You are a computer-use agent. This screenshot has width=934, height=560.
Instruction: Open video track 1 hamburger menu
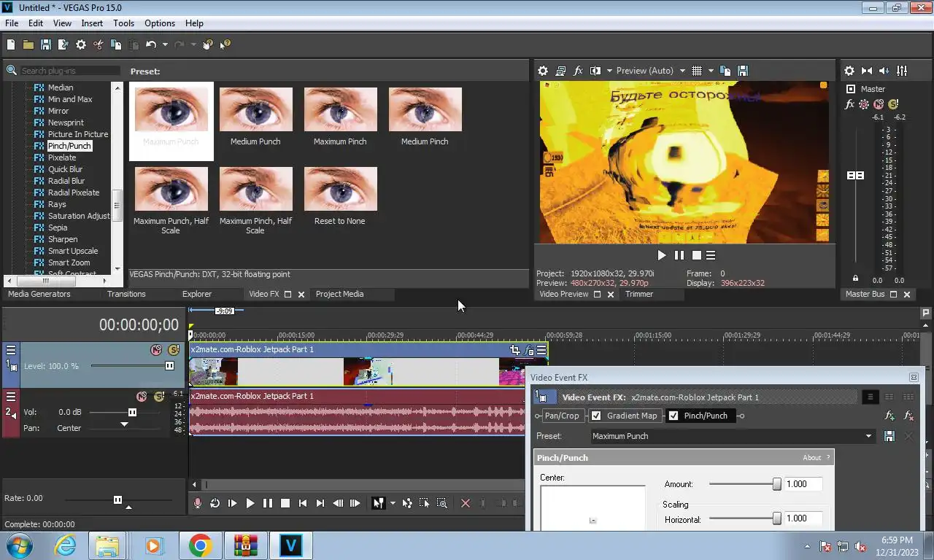click(x=11, y=350)
